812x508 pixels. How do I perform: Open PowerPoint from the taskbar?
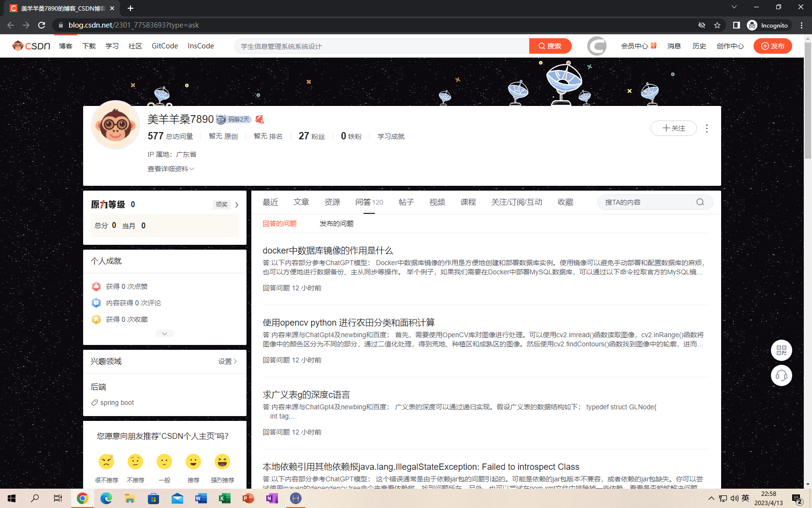(248, 498)
